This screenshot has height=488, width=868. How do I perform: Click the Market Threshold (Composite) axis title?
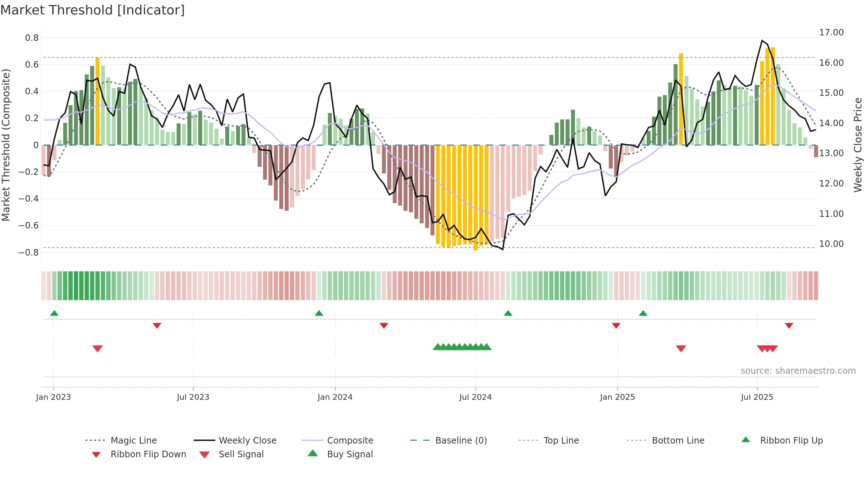coord(6,145)
